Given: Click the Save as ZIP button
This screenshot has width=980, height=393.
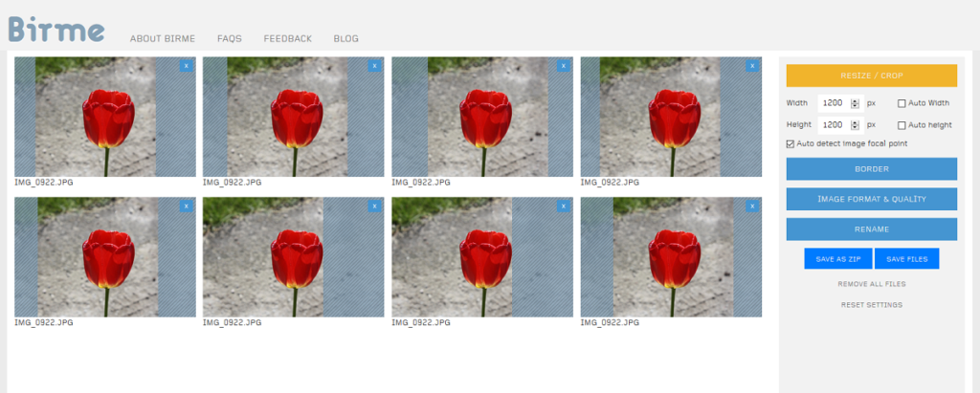Looking at the screenshot, I should point(837,259).
